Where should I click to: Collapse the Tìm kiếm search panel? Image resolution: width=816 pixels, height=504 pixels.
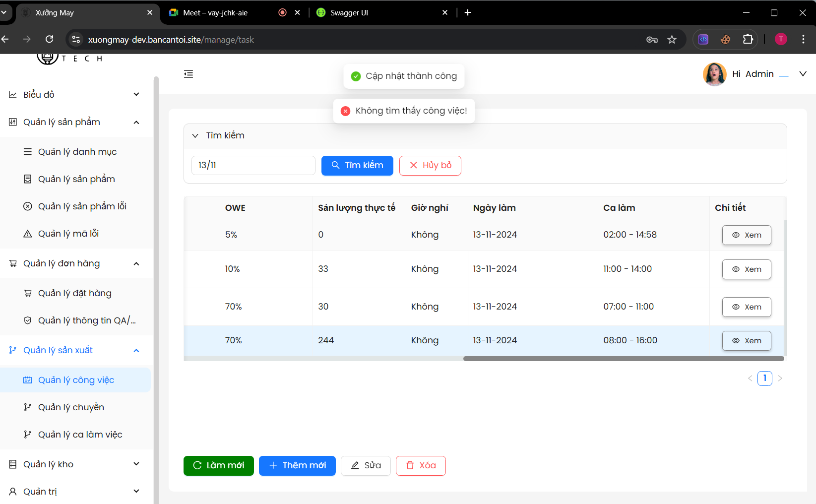pos(195,136)
